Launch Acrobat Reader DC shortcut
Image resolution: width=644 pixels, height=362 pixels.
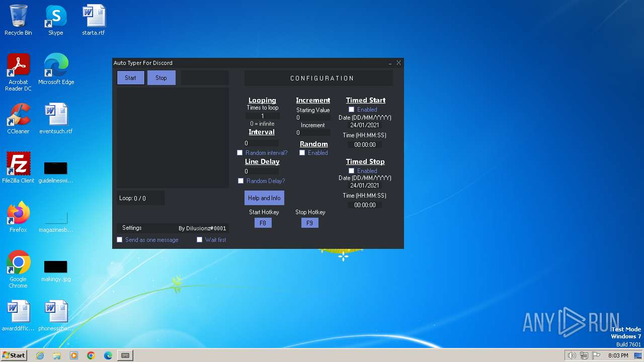click(18, 72)
